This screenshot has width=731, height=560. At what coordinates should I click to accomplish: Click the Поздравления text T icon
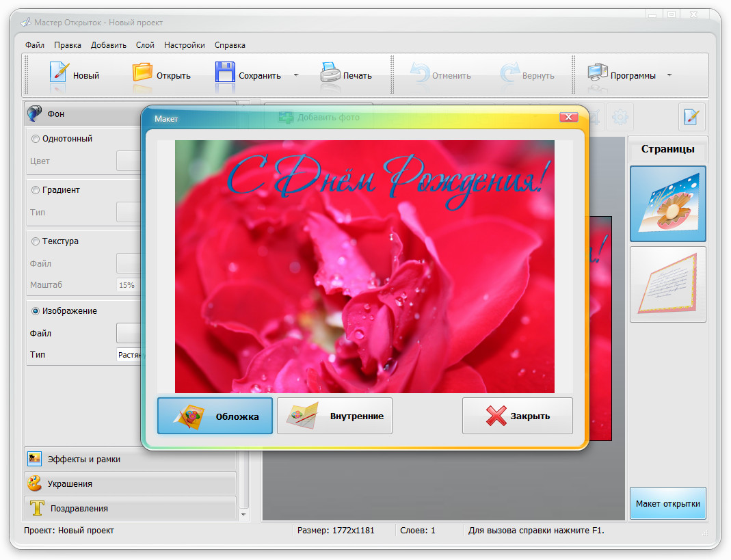point(37,508)
